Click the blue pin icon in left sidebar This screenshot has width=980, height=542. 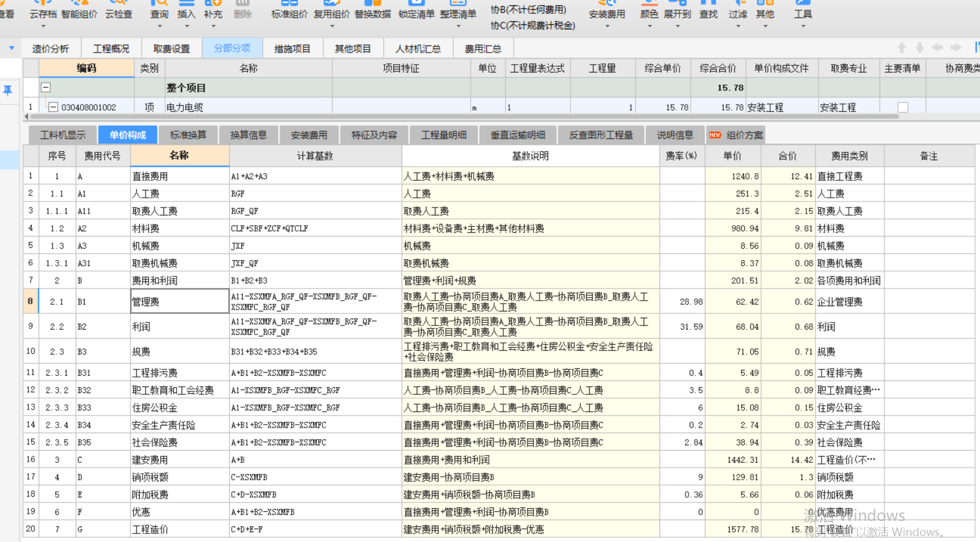click(x=8, y=91)
